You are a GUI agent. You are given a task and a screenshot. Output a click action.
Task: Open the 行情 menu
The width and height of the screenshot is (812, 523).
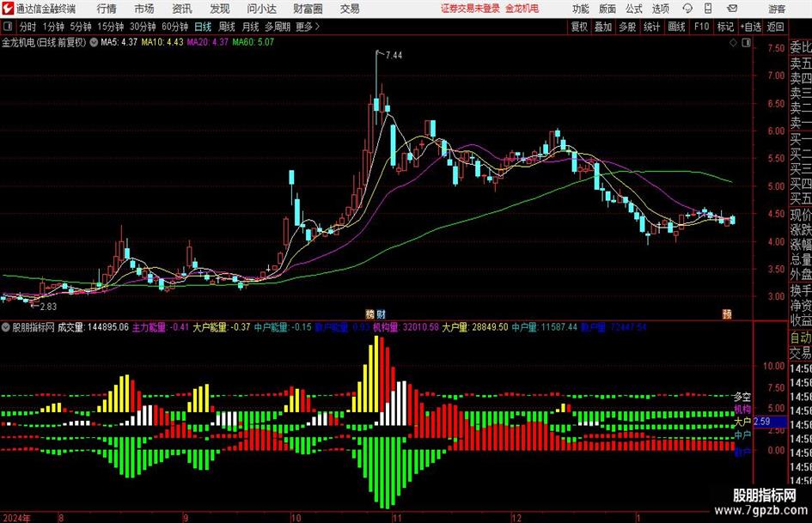[107, 9]
